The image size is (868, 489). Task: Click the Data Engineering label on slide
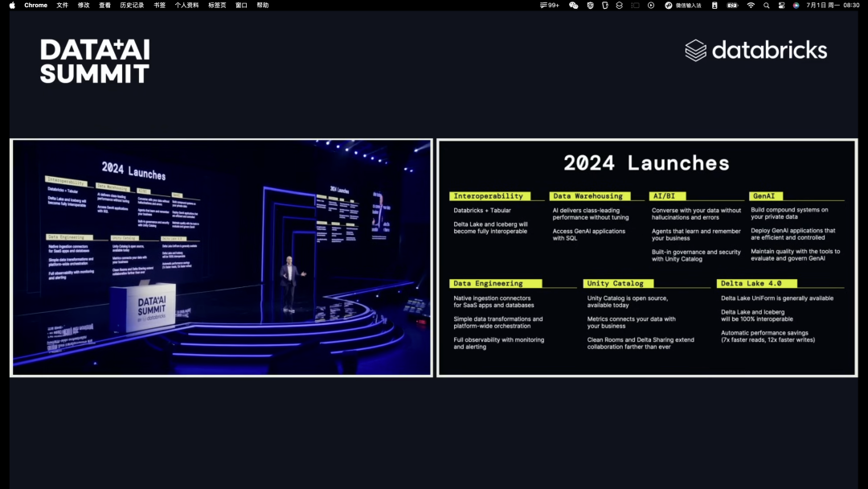(495, 284)
